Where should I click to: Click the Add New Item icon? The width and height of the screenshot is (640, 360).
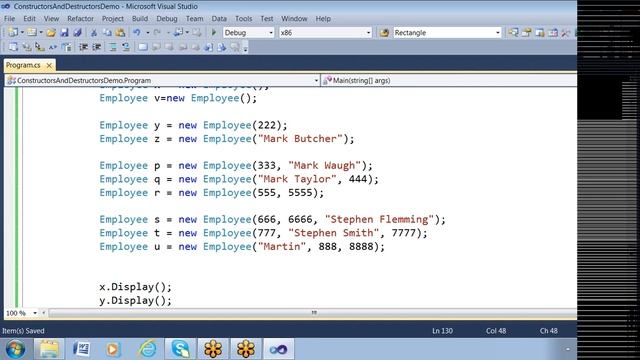click(x=32, y=32)
